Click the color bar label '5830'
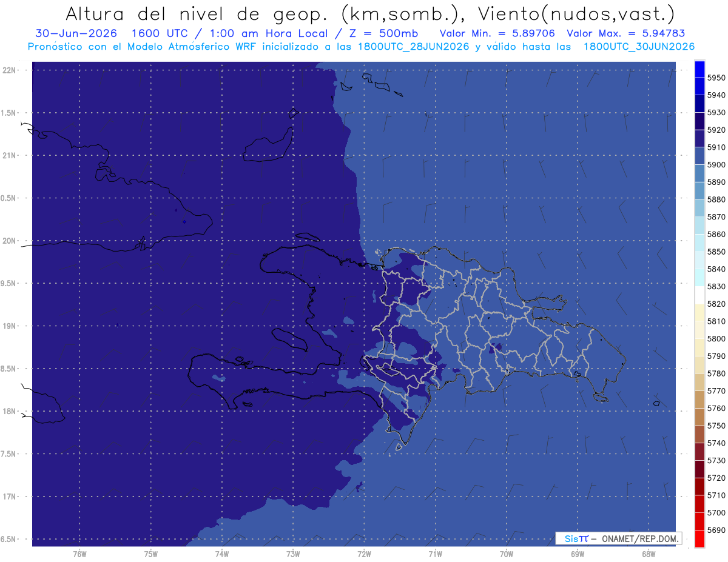 pyautogui.click(x=716, y=287)
